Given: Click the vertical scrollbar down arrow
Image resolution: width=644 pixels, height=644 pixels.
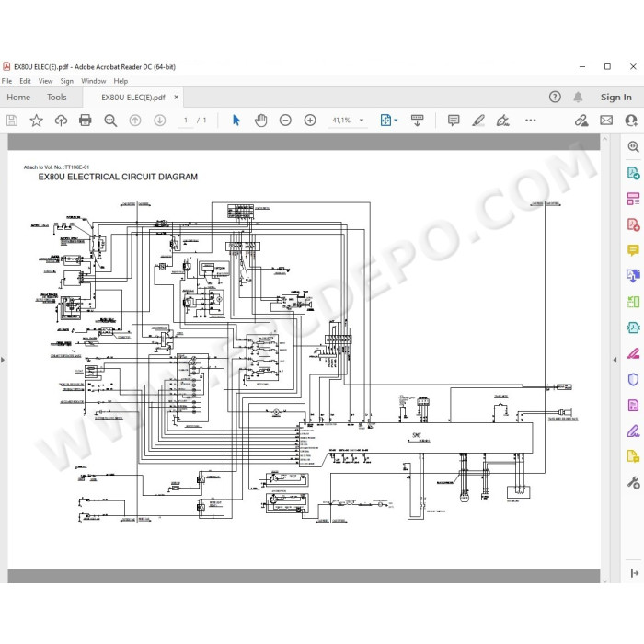Looking at the screenshot, I should click(x=604, y=581).
